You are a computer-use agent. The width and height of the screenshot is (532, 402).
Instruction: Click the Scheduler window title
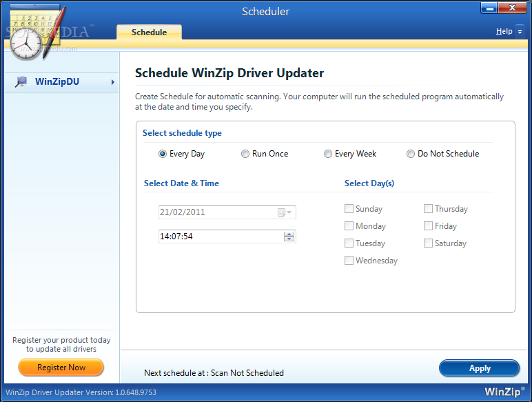[266, 12]
